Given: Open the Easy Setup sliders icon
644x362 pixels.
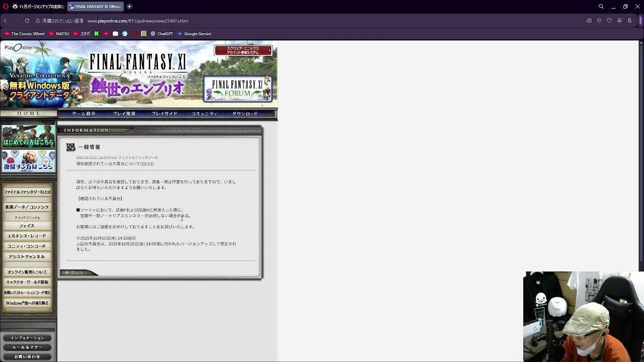Looking at the screenshot, I should click(619, 21).
